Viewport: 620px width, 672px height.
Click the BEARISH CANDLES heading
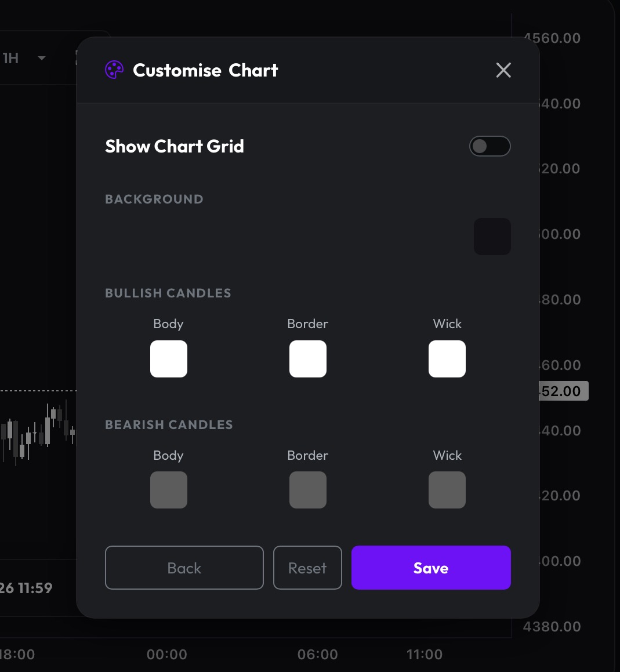pos(169,425)
